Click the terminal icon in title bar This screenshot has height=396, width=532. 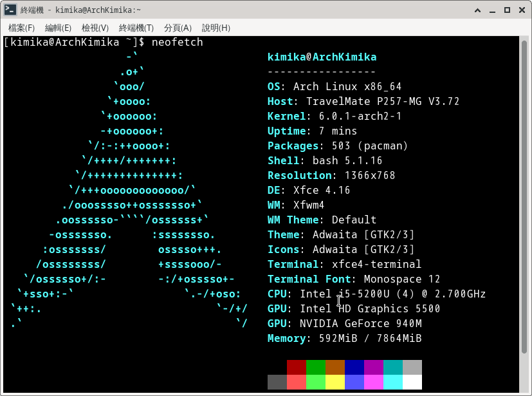[x=10, y=10]
